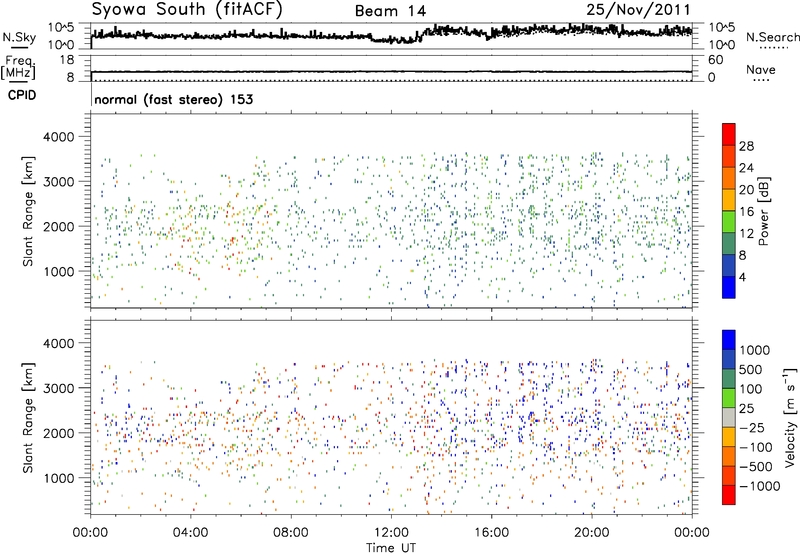Click the '12' Power colorbar label
Screen dimensions: 800x554
(x=746, y=234)
